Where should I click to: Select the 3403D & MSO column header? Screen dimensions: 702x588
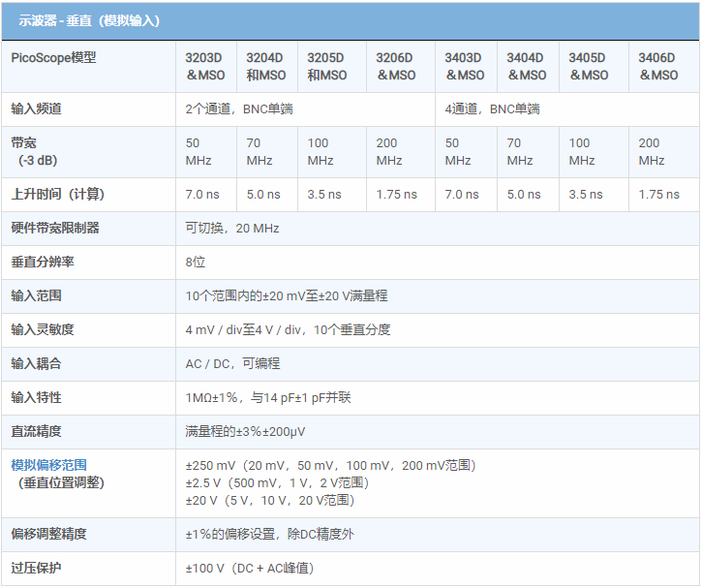click(465, 66)
